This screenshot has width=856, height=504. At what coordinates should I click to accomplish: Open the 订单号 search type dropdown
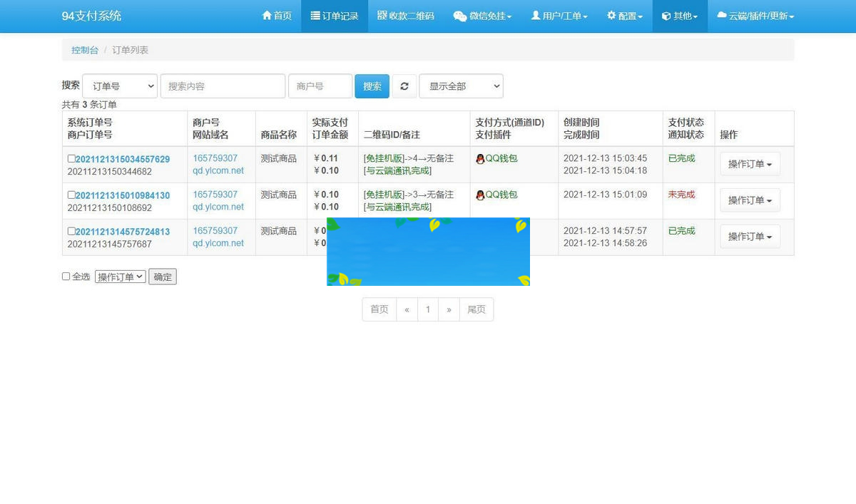pos(119,86)
